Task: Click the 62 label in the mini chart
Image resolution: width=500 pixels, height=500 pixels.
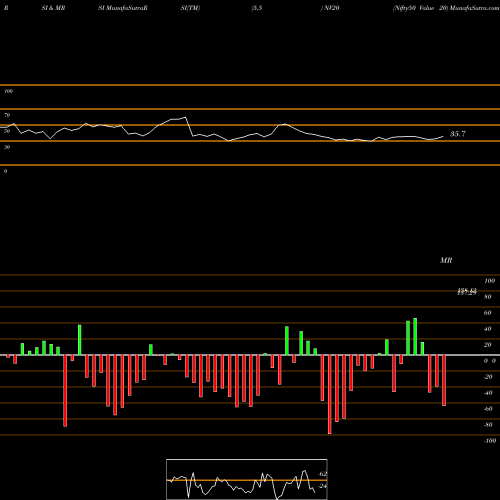Action: (322, 474)
